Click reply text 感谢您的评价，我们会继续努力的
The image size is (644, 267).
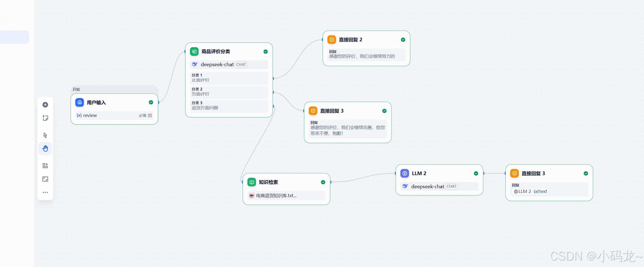(x=362, y=56)
